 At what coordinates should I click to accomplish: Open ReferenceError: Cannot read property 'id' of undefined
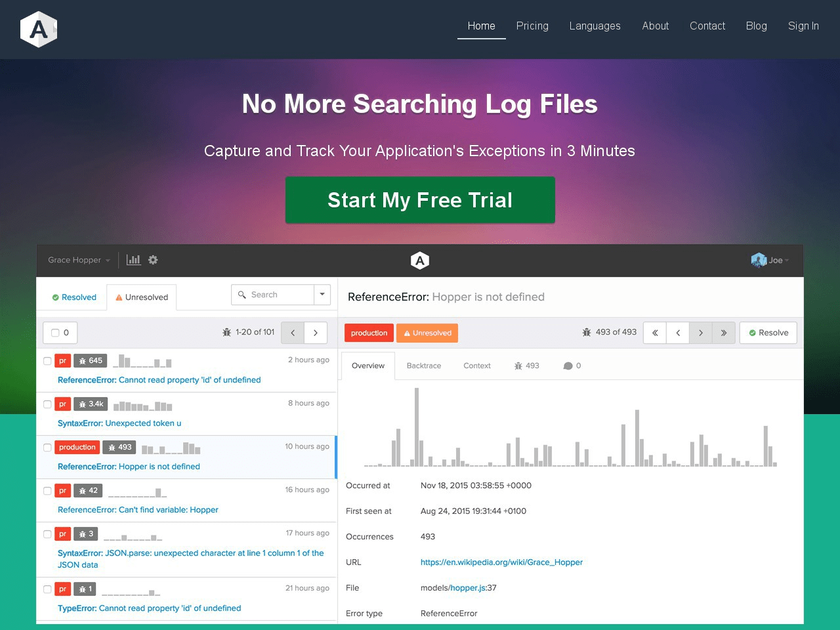tap(159, 380)
